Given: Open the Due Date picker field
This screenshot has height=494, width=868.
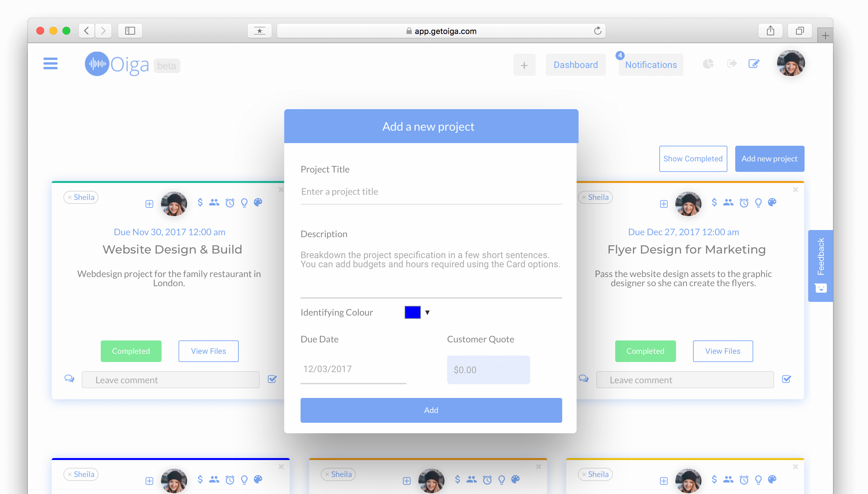Looking at the screenshot, I should point(353,369).
